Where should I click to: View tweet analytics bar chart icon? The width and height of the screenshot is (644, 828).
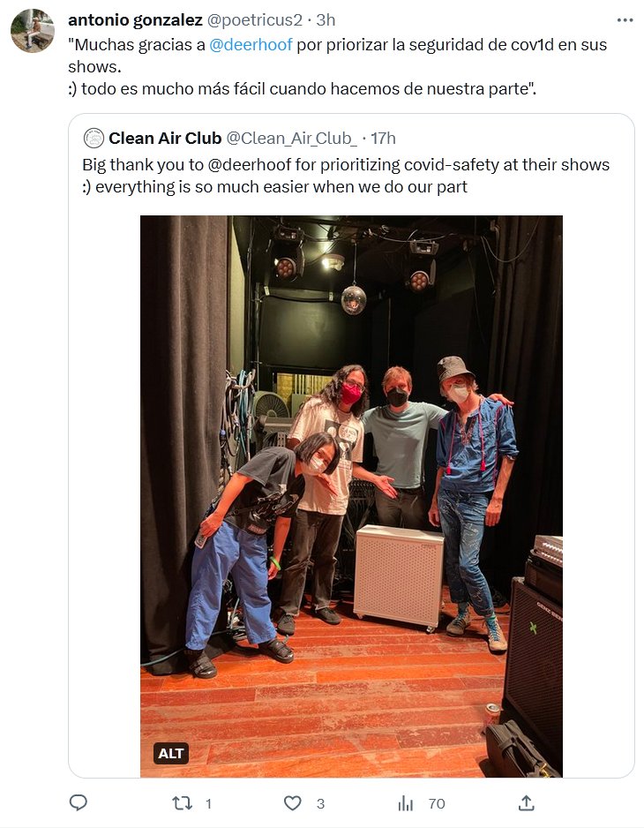(406, 803)
